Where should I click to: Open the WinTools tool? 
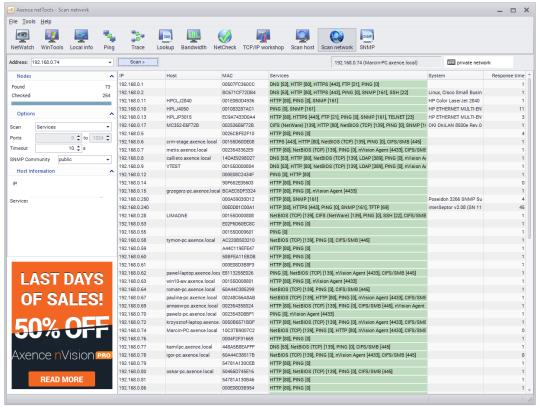pos(52,40)
